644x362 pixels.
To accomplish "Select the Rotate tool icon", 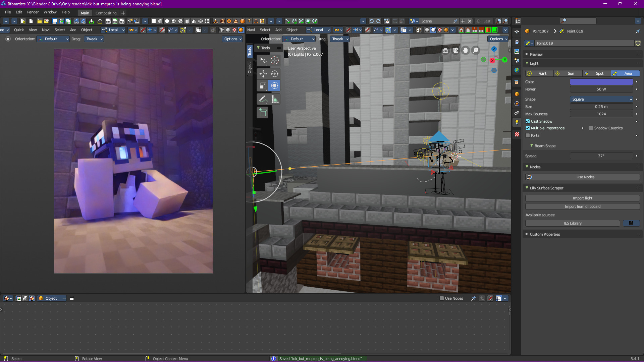I will (275, 74).
